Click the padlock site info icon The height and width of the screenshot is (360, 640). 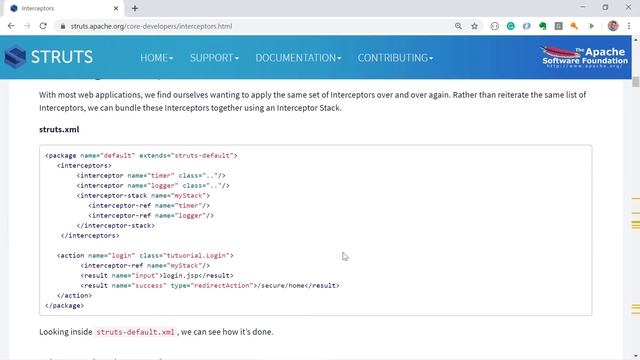[62, 26]
